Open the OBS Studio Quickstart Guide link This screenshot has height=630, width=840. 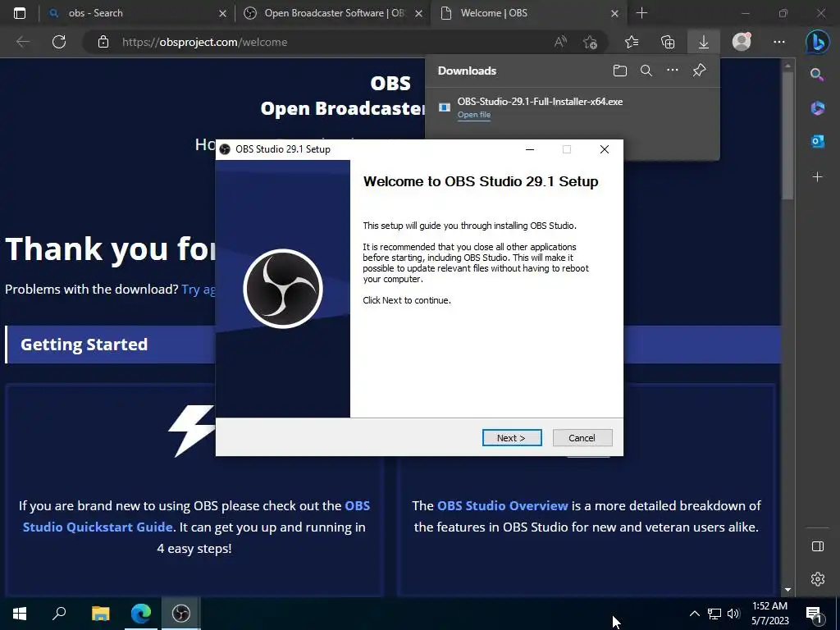[x=196, y=517]
